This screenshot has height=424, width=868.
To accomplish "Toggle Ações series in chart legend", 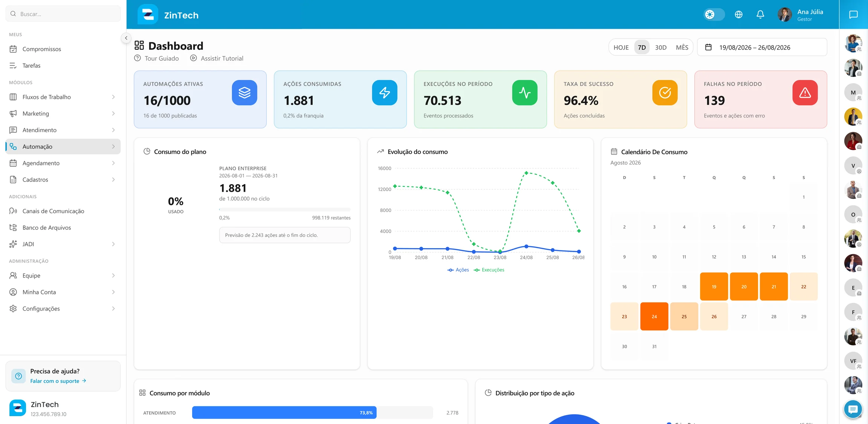I will point(458,270).
